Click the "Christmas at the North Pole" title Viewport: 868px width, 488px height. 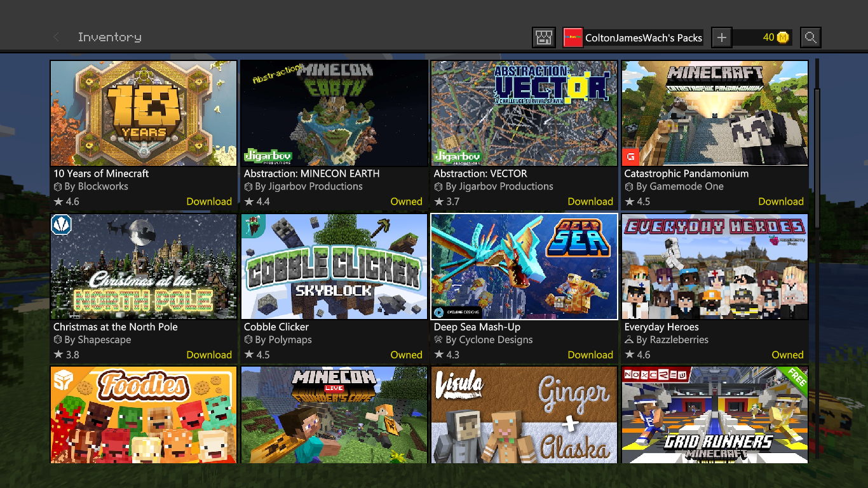pyautogui.click(x=116, y=327)
